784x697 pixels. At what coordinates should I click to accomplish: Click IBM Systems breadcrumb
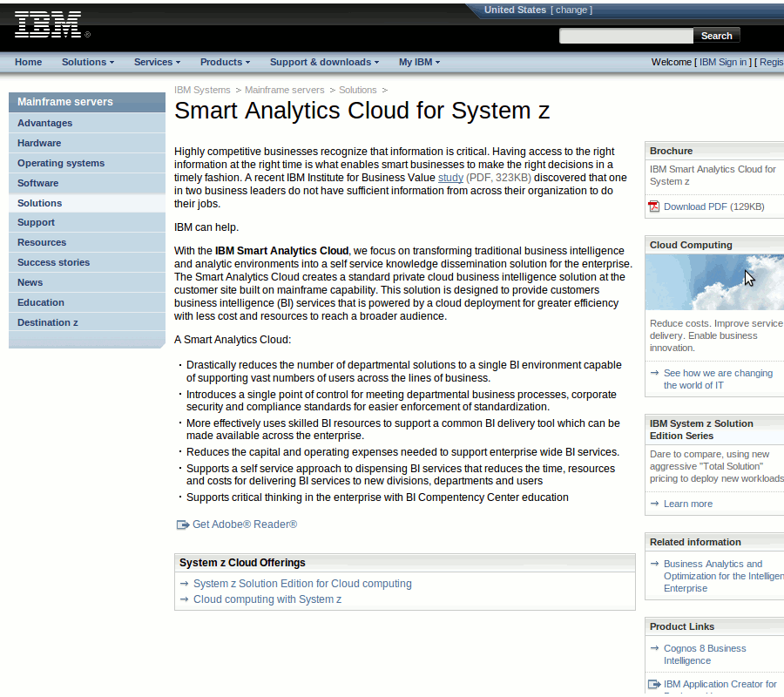(x=202, y=90)
